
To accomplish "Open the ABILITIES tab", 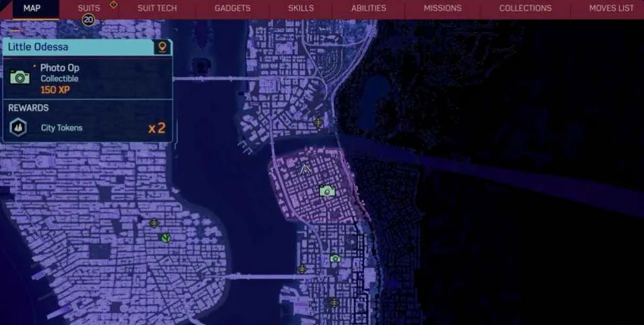I will 369,8.
